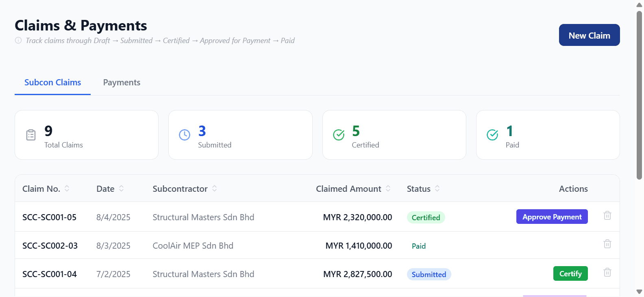Click the scrollbar down arrow
Screen dimensions: 644x297
639,292
